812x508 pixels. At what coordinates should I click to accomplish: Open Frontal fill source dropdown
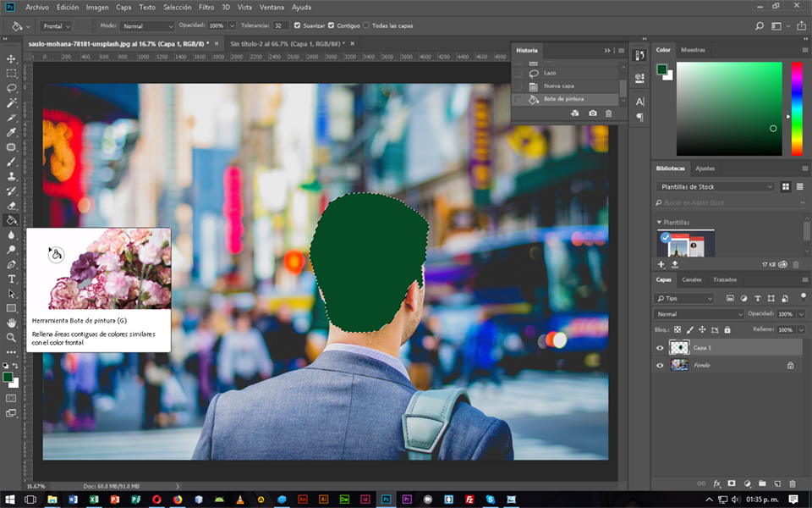(x=55, y=26)
